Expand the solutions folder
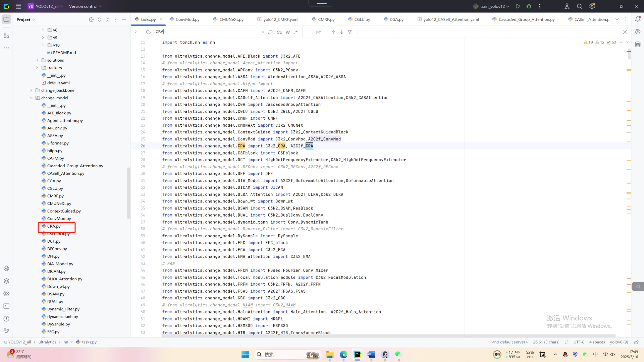Screen dimensions: 644x362 (37, 60)
